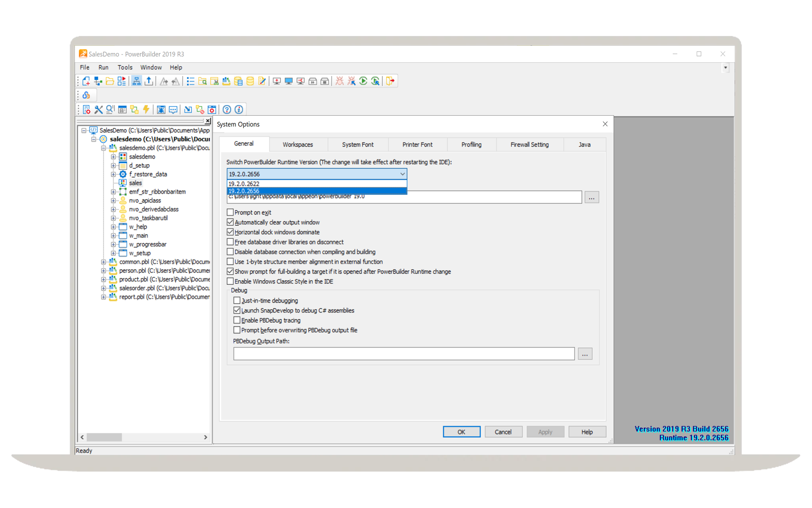Check Enable PBDebug tracing

237,320
